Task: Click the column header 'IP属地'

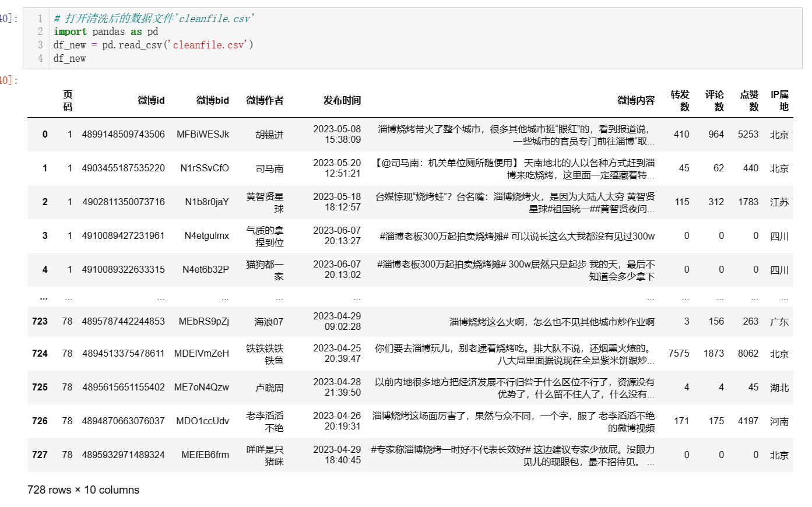Action: 779,100
